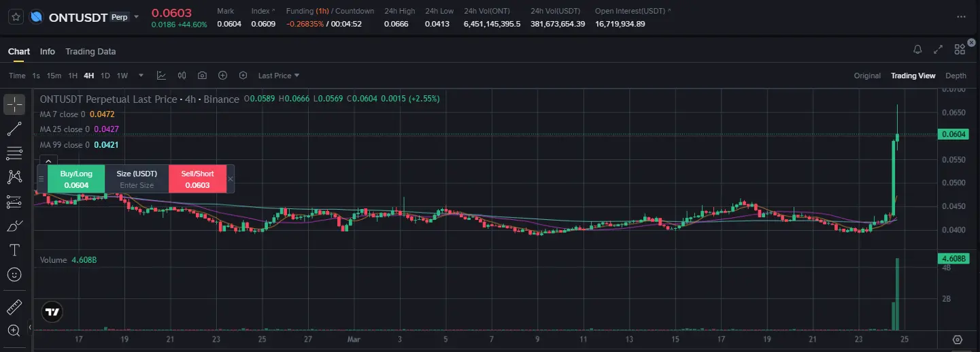Open chart settings gear icon
The image size is (980, 352).
click(x=958, y=339)
